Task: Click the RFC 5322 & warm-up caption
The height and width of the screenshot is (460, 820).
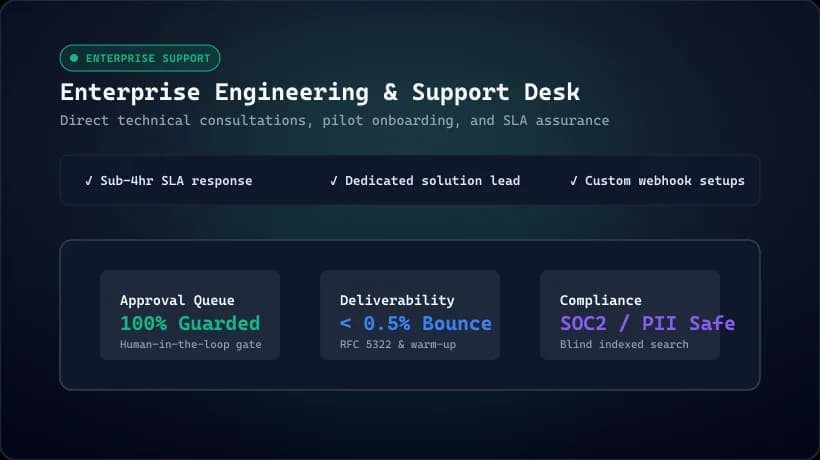Action: tap(397, 344)
